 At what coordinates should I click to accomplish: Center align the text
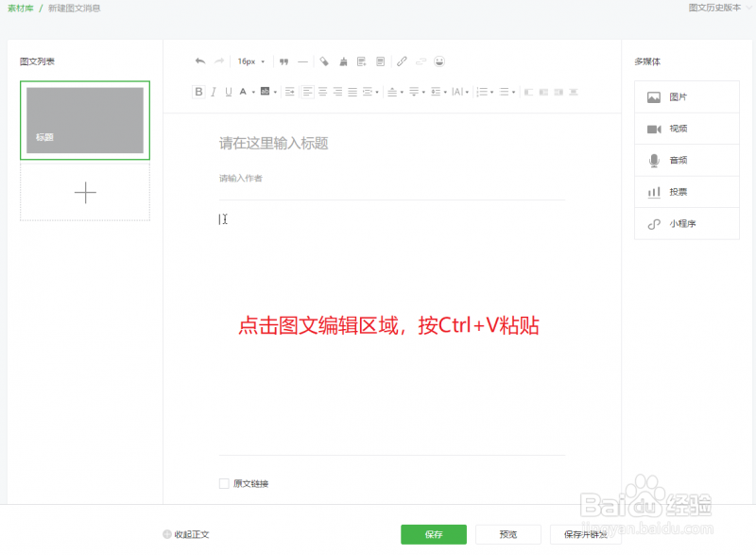pyautogui.click(x=322, y=92)
